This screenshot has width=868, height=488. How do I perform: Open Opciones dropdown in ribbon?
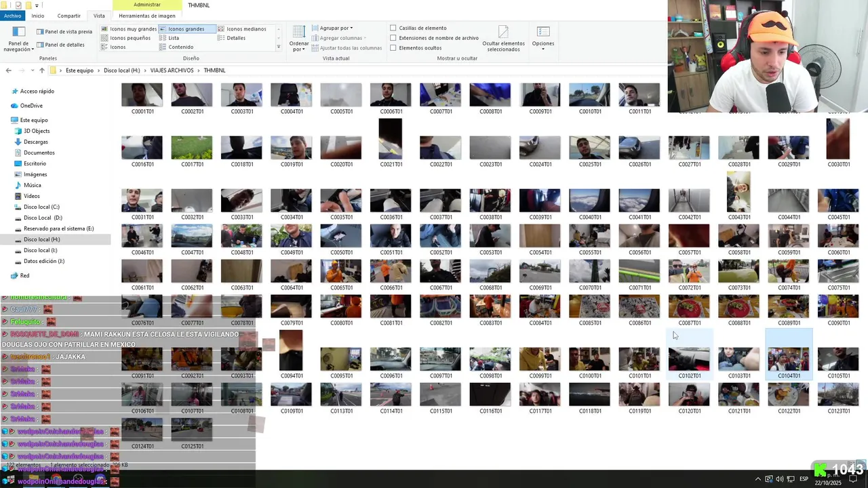543,39
